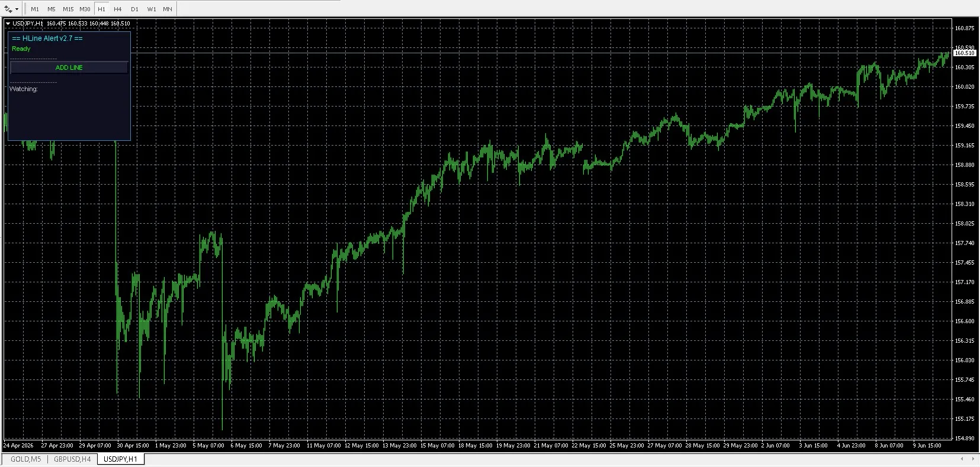Set the timeframe to M15
980x467 pixels.
click(x=68, y=9)
